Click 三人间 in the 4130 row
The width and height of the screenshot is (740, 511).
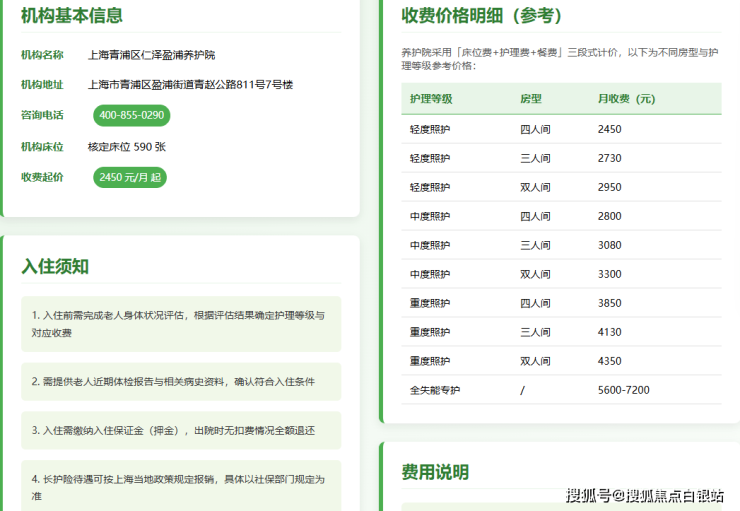click(535, 332)
